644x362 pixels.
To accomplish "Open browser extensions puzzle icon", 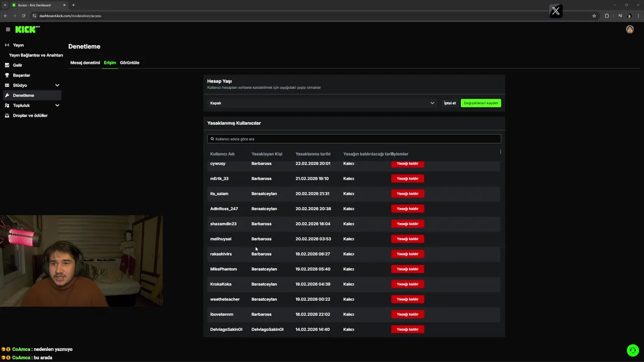I will tap(607, 16).
